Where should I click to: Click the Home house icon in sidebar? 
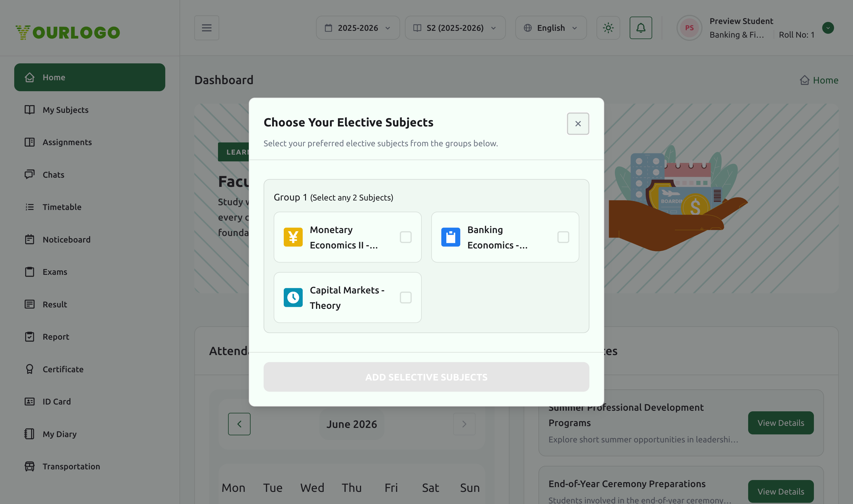tap(30, 77)
